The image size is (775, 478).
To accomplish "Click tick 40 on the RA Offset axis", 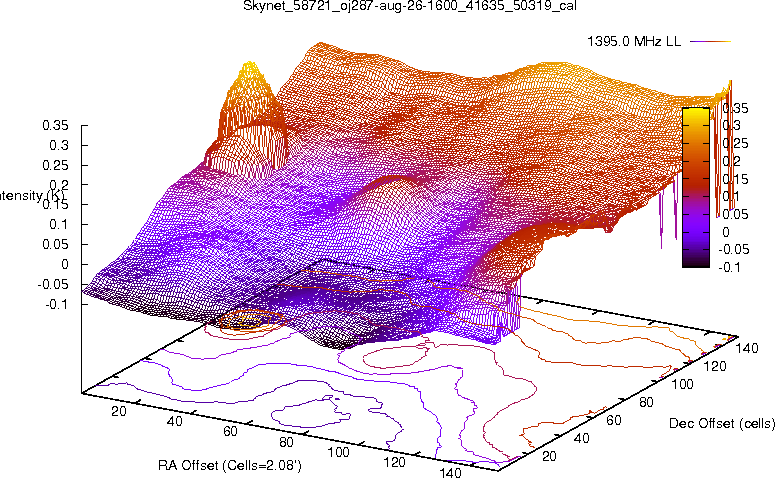I will click(x=174, y=421).
